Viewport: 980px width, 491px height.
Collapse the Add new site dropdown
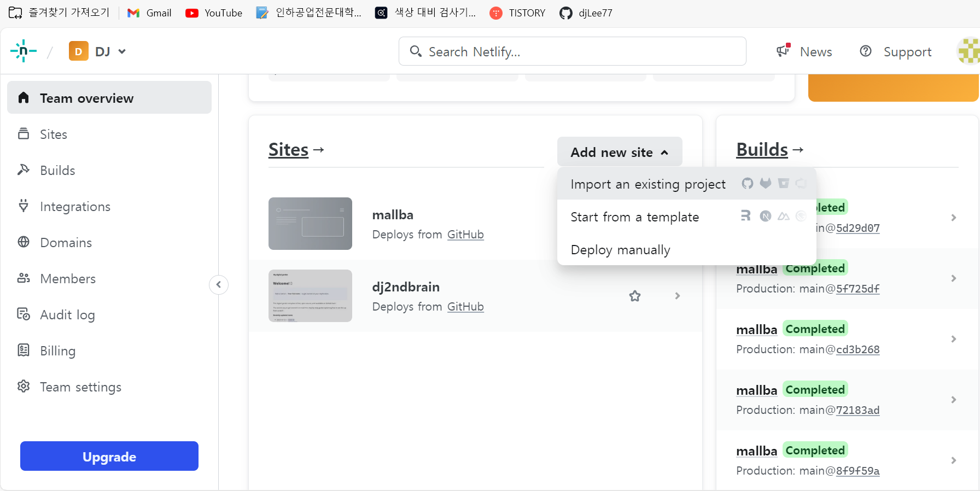point(620,152)
